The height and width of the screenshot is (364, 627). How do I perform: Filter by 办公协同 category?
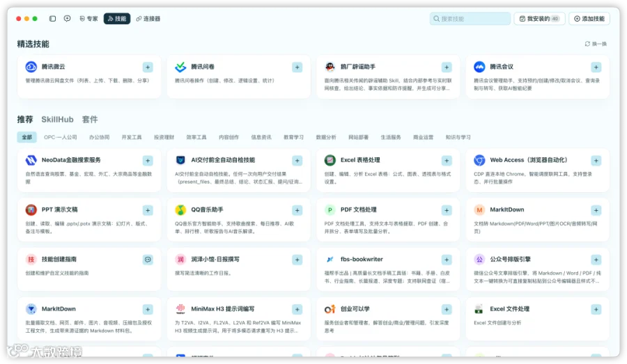(99, 137)
